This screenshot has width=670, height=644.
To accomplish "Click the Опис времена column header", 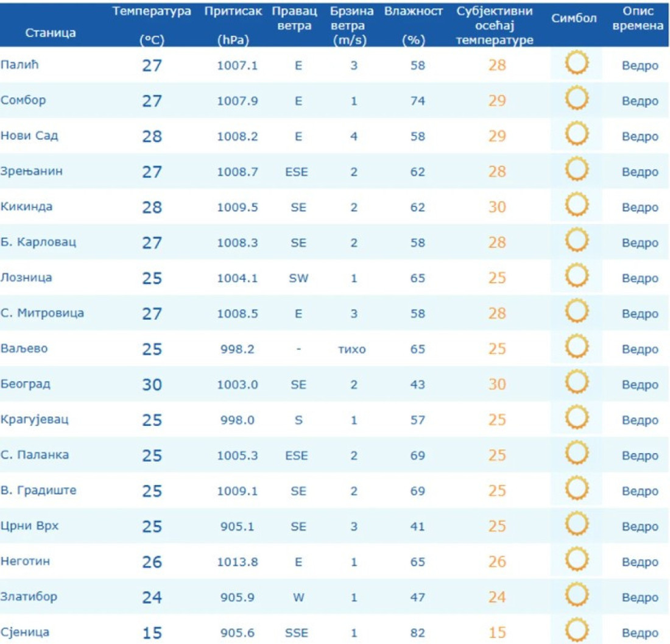I will tap(638, 18).
